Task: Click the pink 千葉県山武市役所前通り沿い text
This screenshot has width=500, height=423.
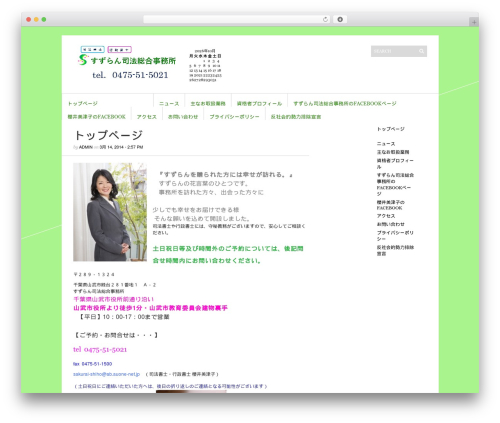Action: 114,299
